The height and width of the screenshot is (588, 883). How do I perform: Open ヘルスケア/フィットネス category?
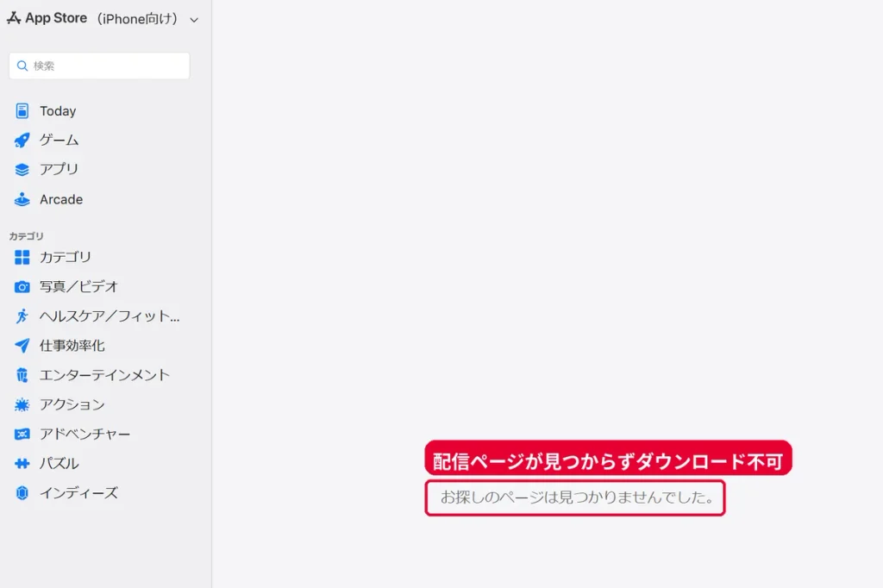[110, 316]
